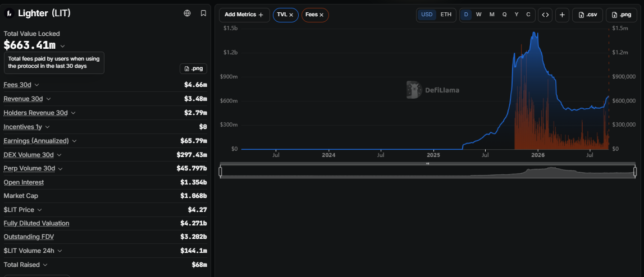
Task: Click the Open Interest label
Action: [x=24, y=182]
